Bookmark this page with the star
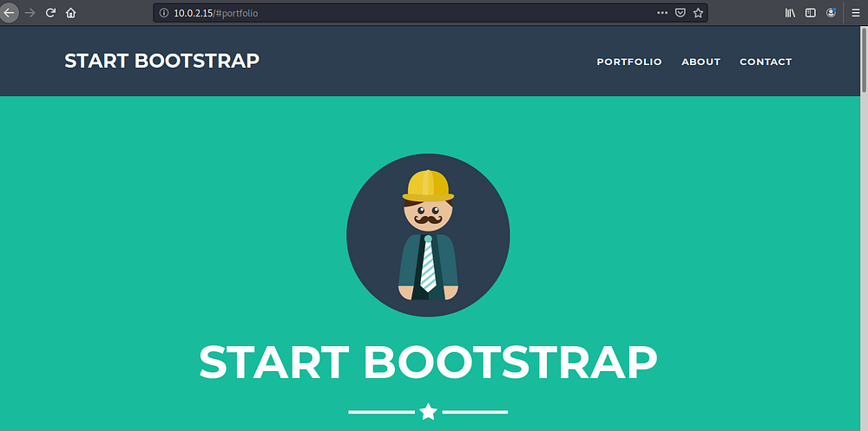 (x=698, y=13)
